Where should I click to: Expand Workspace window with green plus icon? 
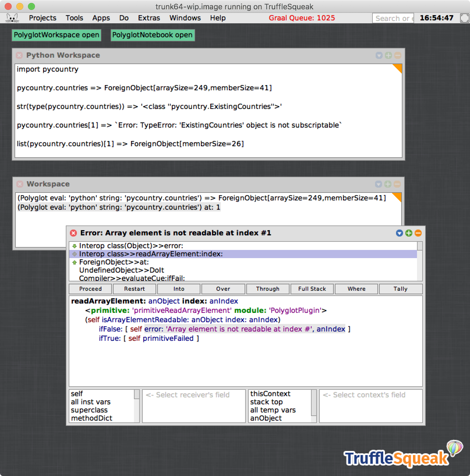tap(388, 184)
